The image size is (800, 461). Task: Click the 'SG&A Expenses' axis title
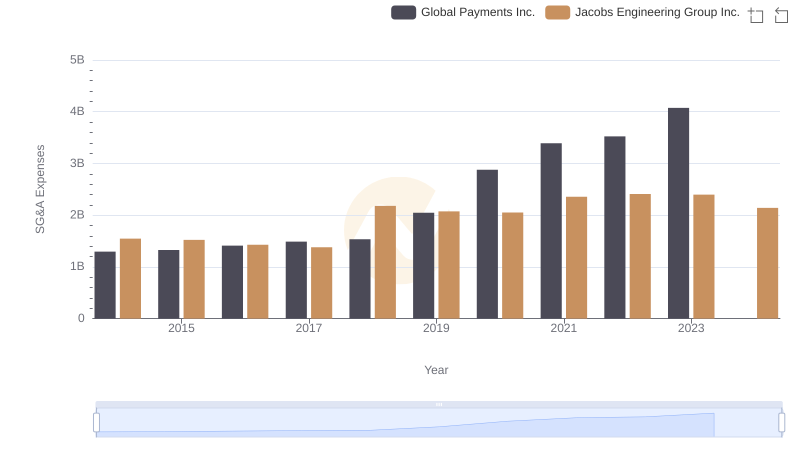click(x=40, y=189)
